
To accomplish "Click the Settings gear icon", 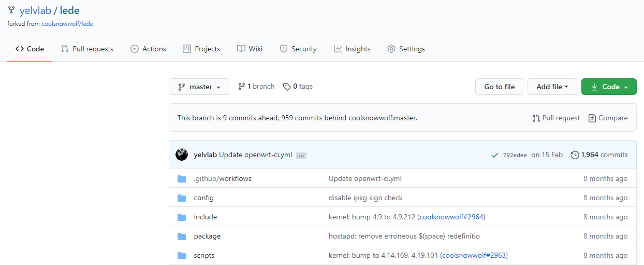I will [391, 49].
